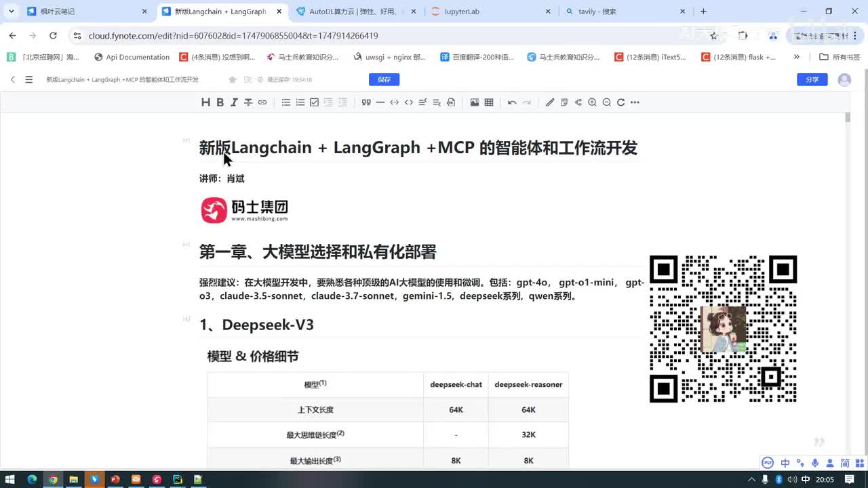Screen dimensions: 868x488
Task: Insert a hyperlink with the link icon
Action: 262,102
